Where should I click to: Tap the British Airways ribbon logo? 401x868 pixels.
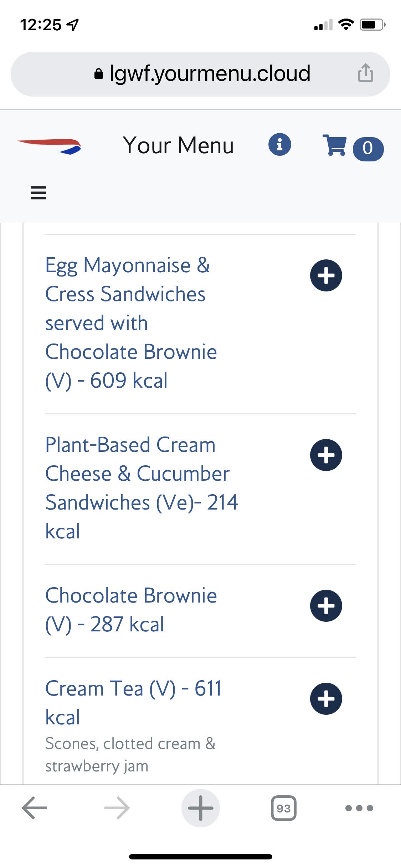coord(50,146)
